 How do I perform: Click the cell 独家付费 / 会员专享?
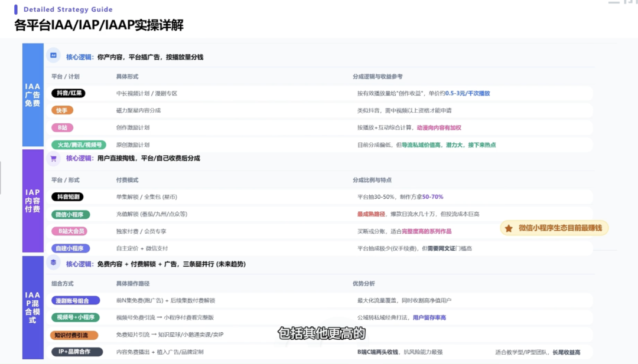pos(141,231)
